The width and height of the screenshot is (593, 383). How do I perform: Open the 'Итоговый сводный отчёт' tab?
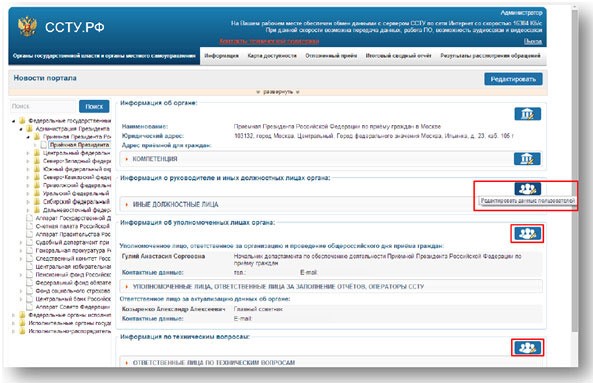click(398, 56)
